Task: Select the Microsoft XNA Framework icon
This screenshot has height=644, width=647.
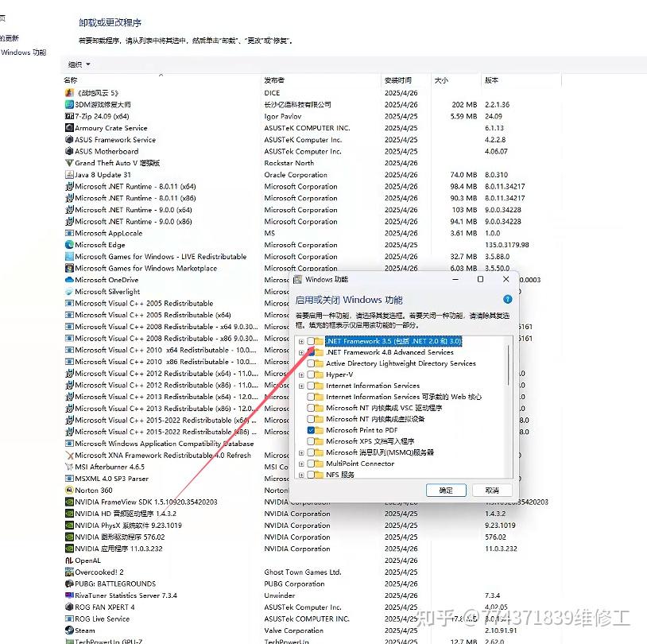Action: (69, 456)
